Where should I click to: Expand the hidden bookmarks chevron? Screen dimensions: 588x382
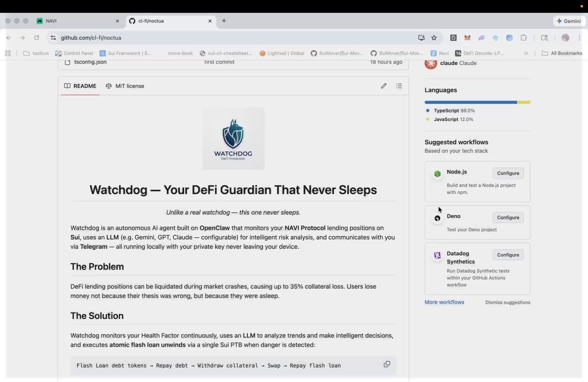coord(526,53)
